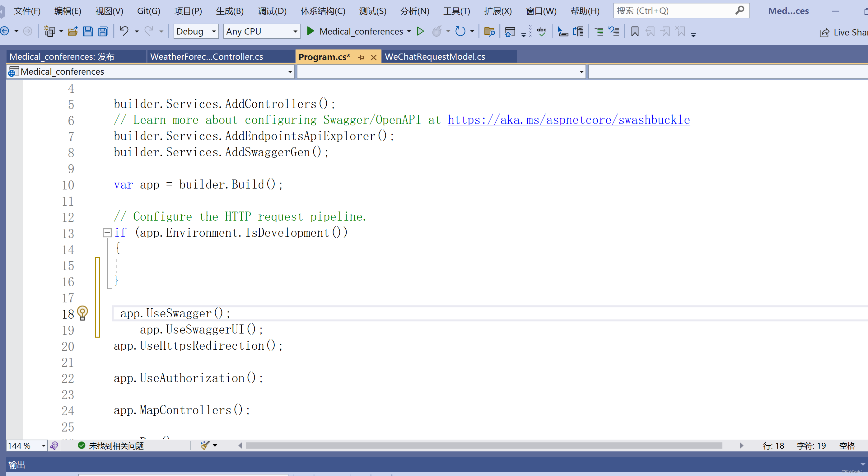This screenshot has height=476, width=868.
Task: Start without debugging using hollow play icon
Action: click(x=420, y=31)
